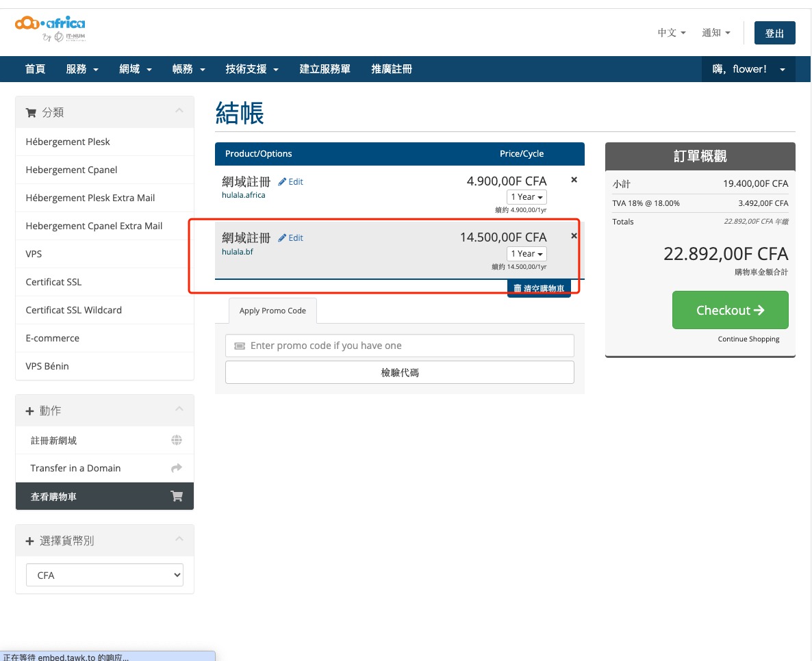Click Transfer in a Domain action
The height and width of the screenshot is (661, 812).
[105, 468]
